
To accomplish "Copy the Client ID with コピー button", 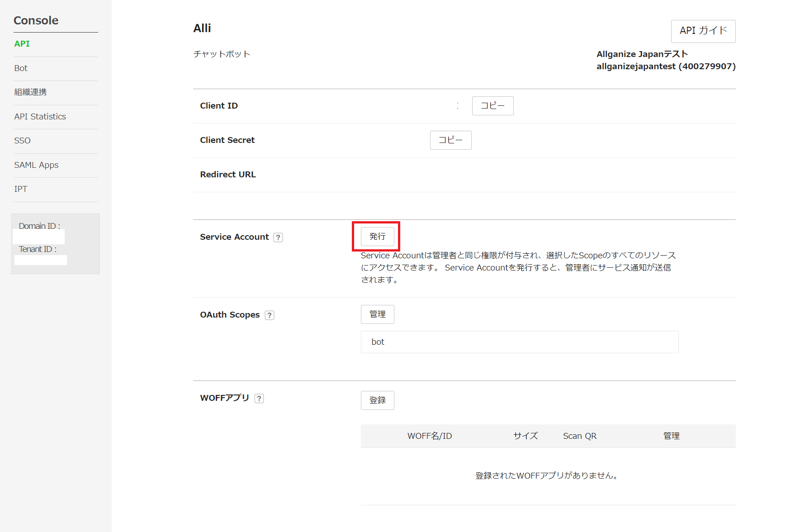I will [492, 106].
